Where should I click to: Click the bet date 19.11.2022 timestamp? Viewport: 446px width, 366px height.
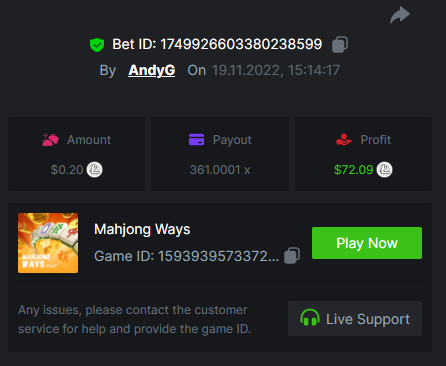click(x=276, y=70)
